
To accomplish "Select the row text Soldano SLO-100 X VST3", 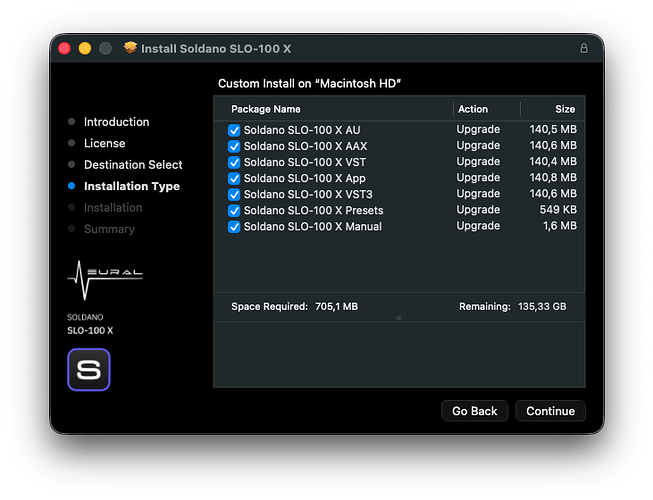I will (x=308, y=194).
